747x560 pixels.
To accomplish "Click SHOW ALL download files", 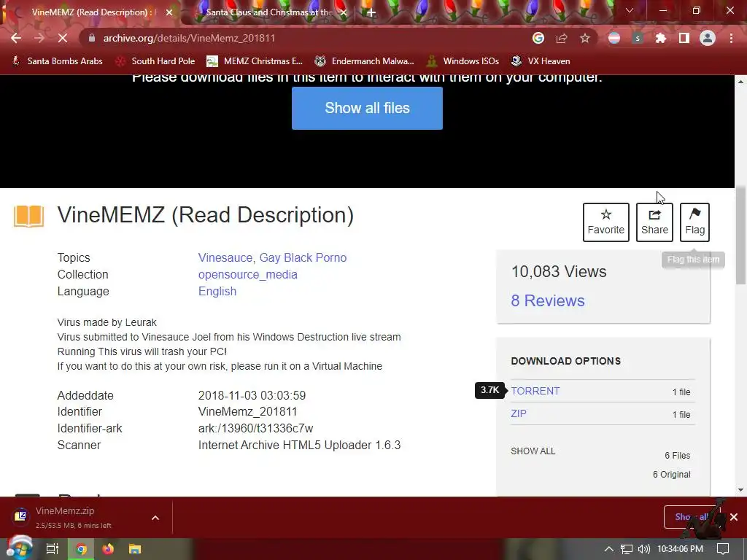I will coord(533,451).
